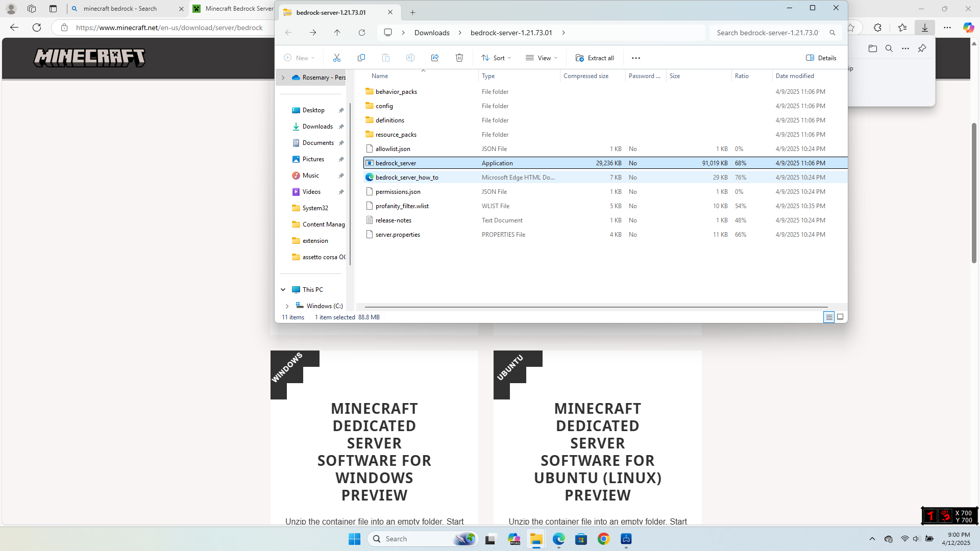This screenshot has height=551, width=980.
Task: Open Pictures in the navigation pane
Action: tap(313, 159)
